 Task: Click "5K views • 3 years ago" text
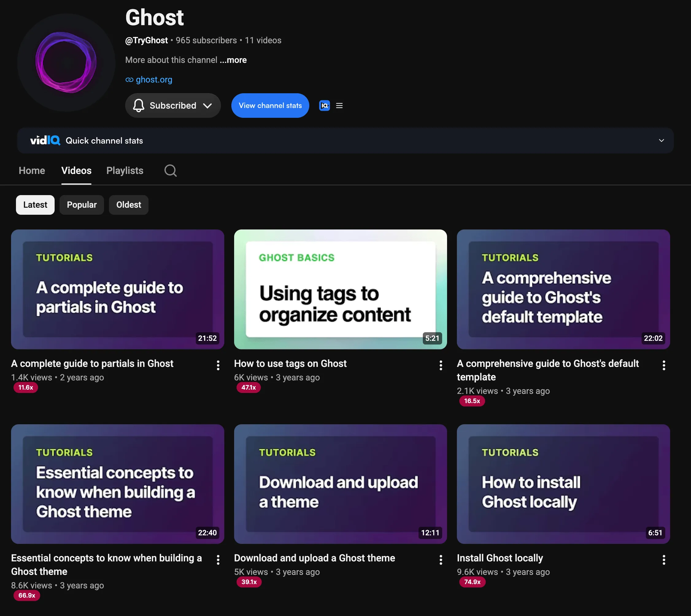[x=277, y=572]
